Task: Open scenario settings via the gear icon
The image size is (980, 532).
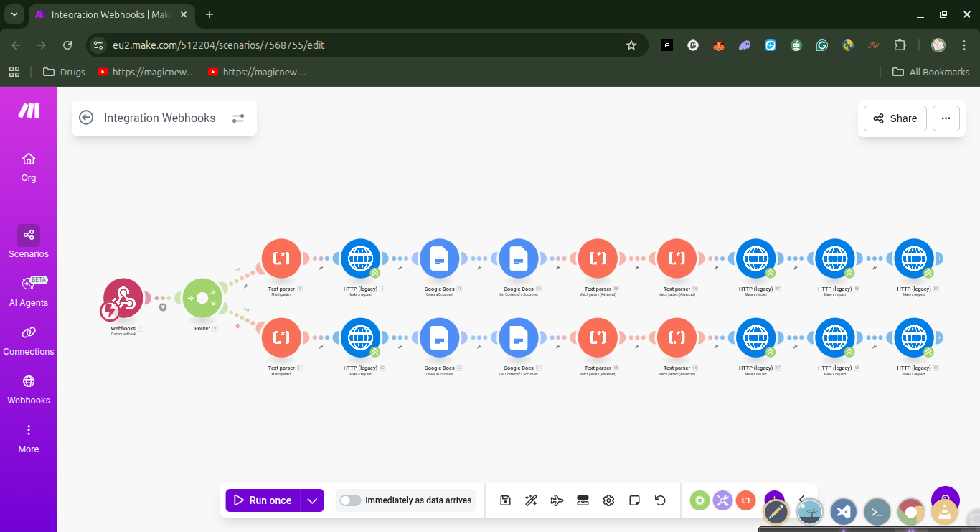Action: click(x=608, y=500)
